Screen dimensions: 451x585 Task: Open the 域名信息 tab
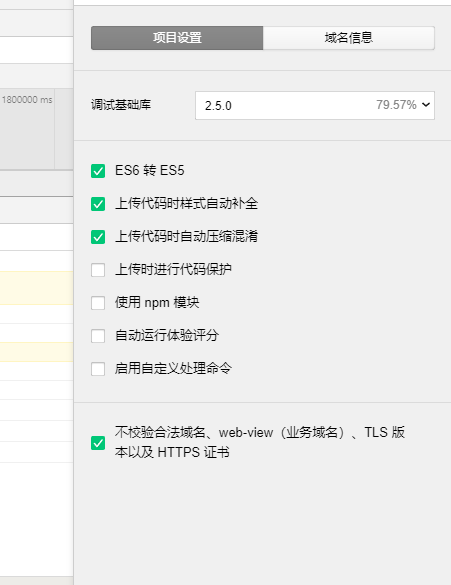[349, 38]
